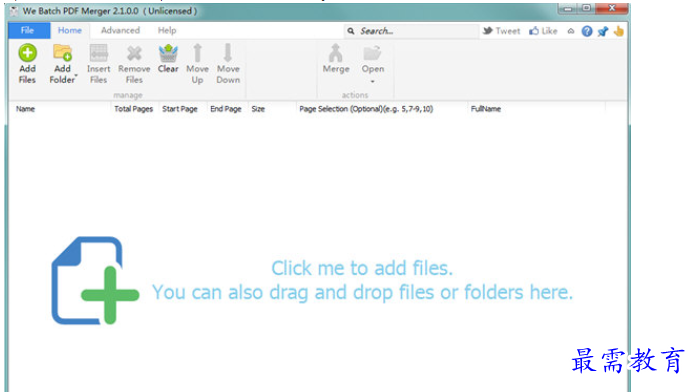Expand the Add Folder dropdown arrow

pyautogui.click(x=76, y=76)
